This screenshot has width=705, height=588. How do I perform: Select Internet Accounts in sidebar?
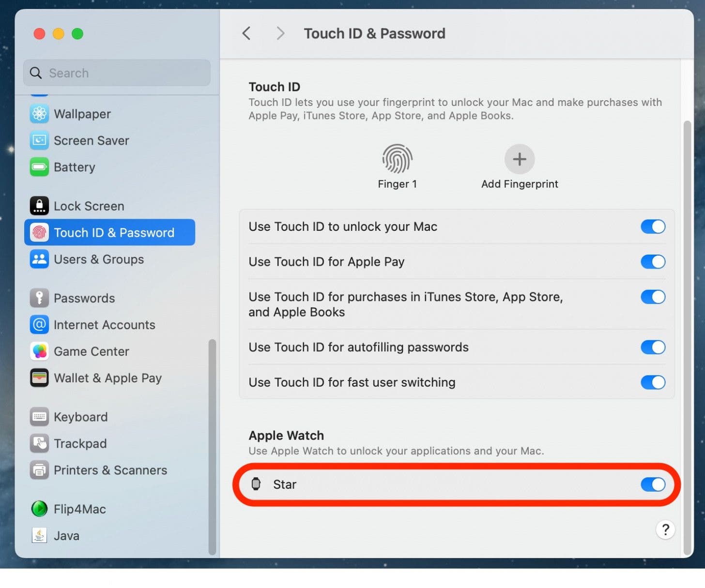[104, 325]
